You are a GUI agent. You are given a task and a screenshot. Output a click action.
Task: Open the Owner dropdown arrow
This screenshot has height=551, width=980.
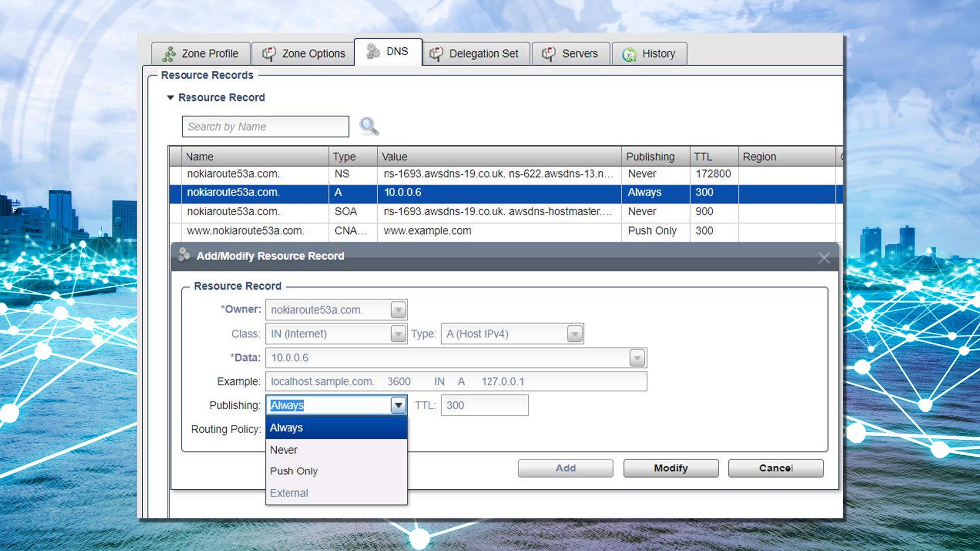398,310
